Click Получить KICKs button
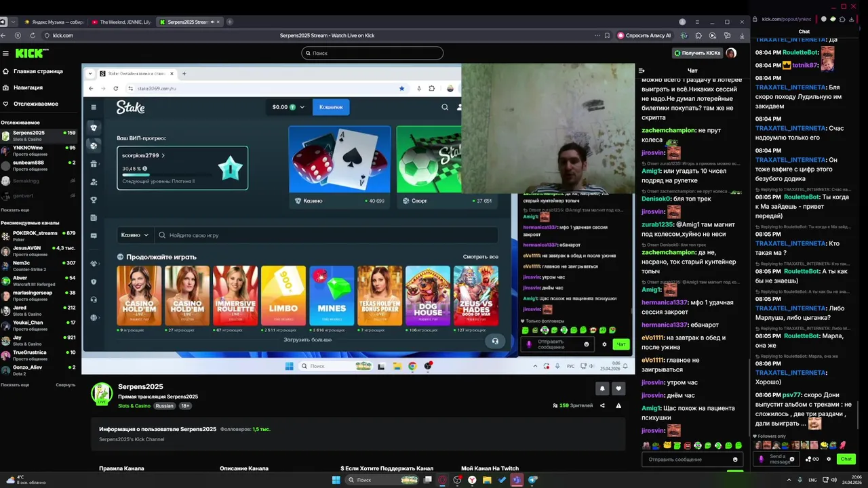Viewport: 868px width, 488px height. click(697, 53)
